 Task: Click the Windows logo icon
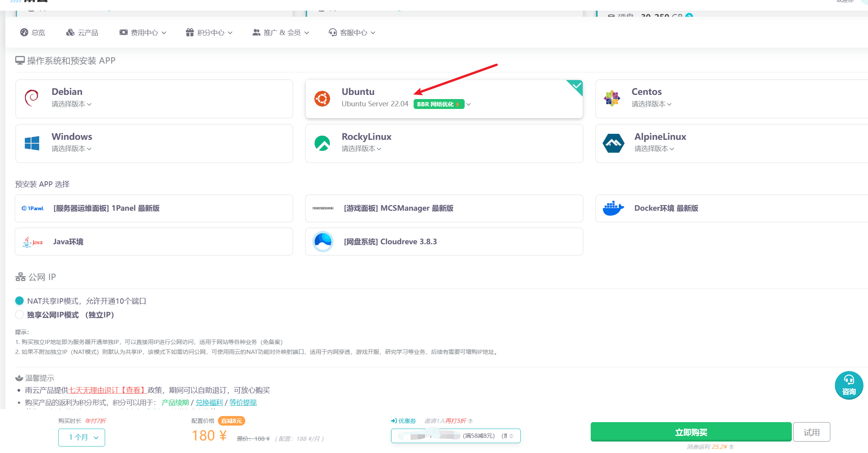click(32, 143)
